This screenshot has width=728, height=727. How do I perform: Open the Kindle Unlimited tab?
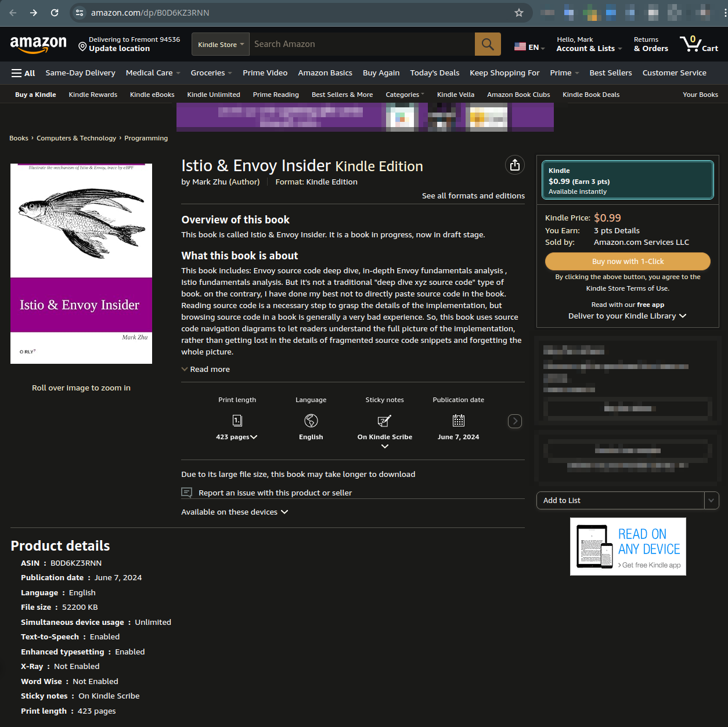pyautogui.click(x=213, y=95)
